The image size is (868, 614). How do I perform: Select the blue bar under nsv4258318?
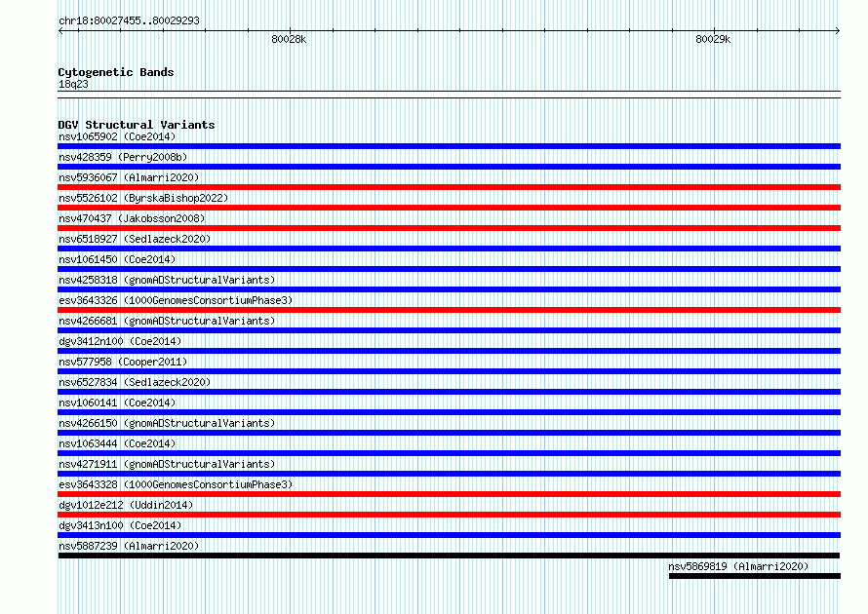tap(449, 289)
